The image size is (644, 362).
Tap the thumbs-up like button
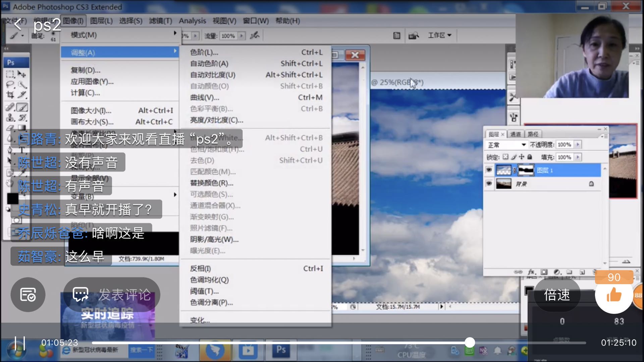614,295
